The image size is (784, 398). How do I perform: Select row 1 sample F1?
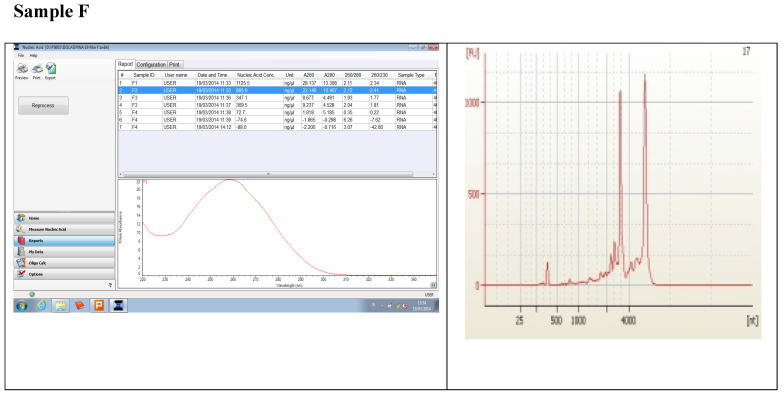tap(277, 82)
